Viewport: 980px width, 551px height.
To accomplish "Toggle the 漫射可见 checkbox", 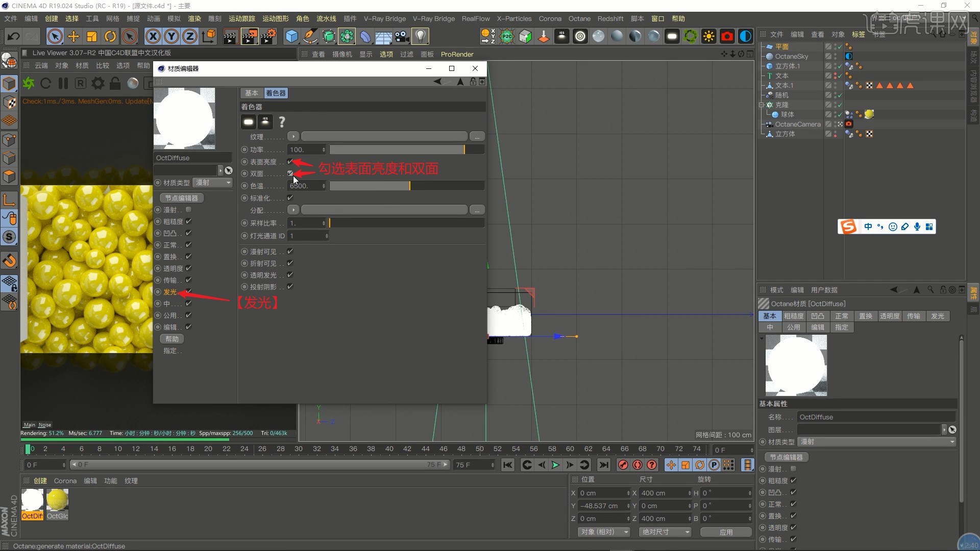I will coord(290,252).
